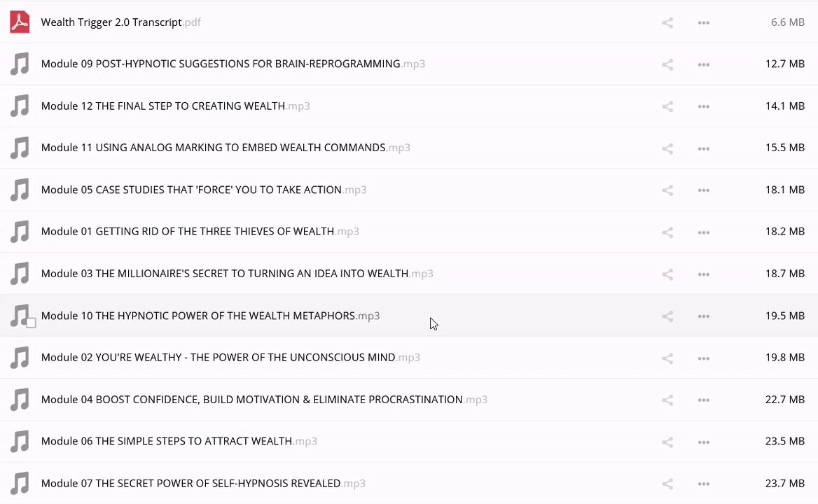The image size is (818, 504).
Task: Click the music icon beside Module 09
Action: [x=20, y=64]
